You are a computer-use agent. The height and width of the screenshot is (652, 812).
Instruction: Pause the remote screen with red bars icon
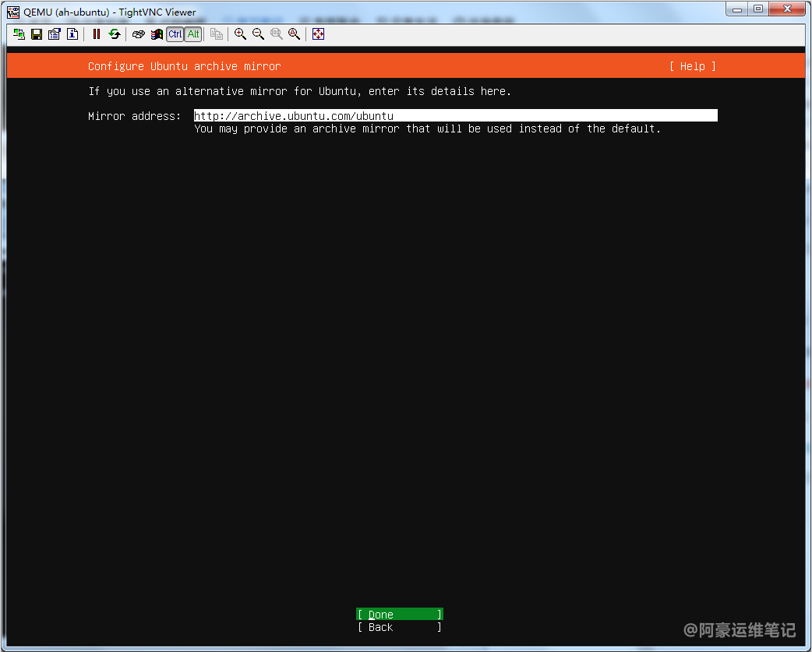pyautogui.click(x=97, y=34)
